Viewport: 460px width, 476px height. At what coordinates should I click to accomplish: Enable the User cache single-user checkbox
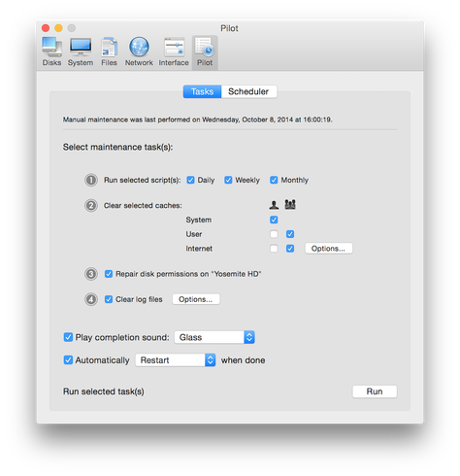tap(274, 234)
